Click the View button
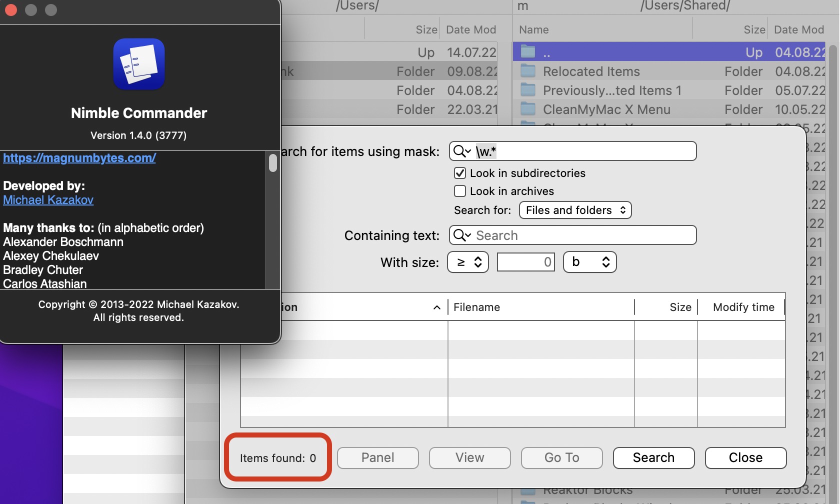The image size is (840, 504). [470, 457]
